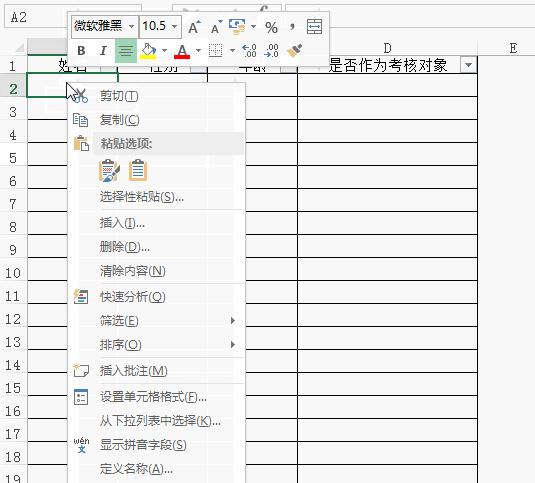Select the format painter brush

pyautogui.click(x=294, y=51)
